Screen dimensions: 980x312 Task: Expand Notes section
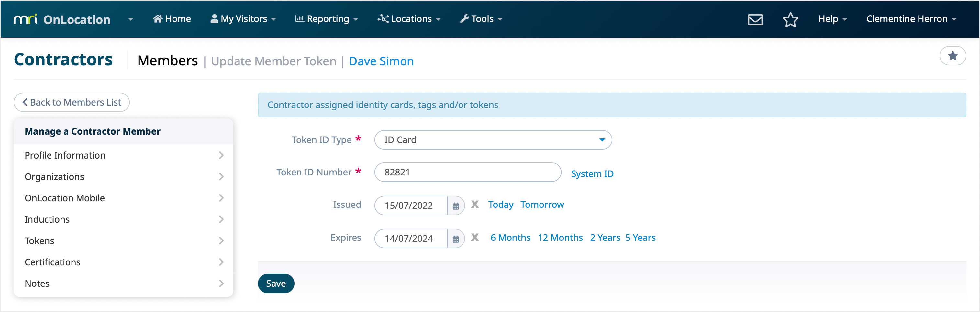pyautogui.click(x=123, y=283)
